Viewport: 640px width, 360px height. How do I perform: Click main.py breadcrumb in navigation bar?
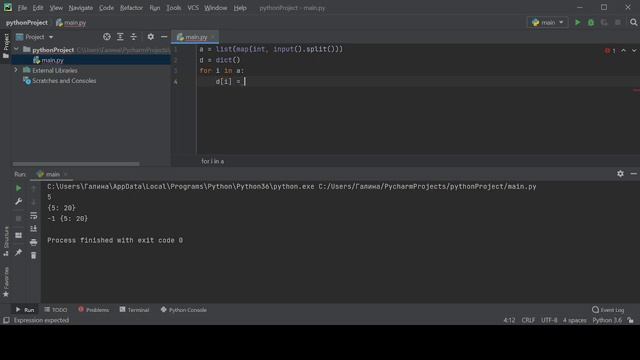click(x=71, y=23)
